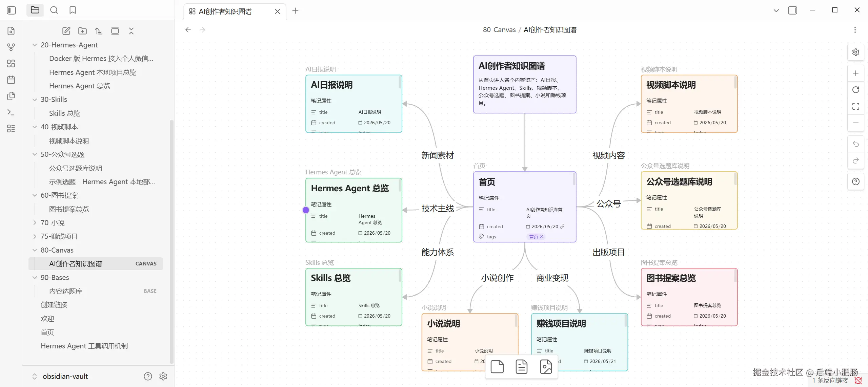Open the file explorer tab
This screenshot has height=387, width=868.
coord(35,10)
